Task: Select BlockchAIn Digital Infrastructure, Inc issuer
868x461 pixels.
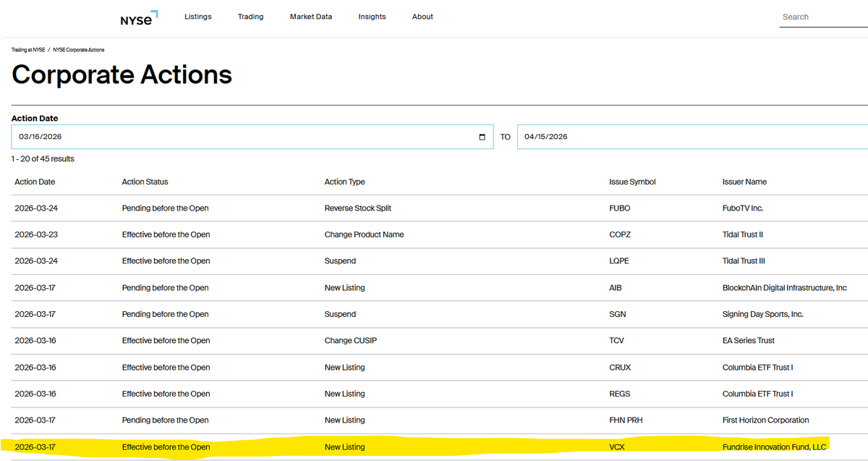Action: [x=784, y=288]
